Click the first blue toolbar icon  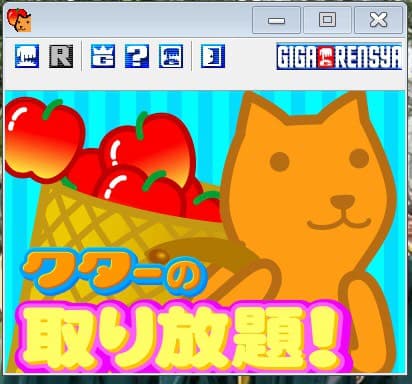tap(27, 56)
